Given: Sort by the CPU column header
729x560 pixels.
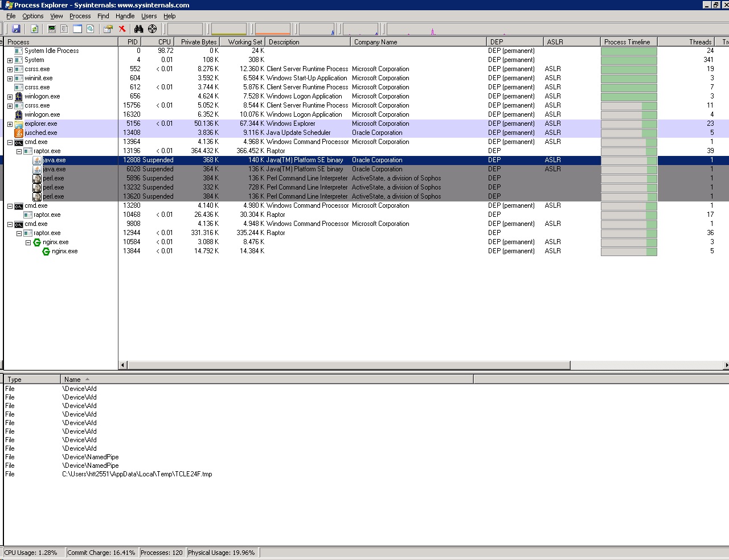Looking at the screenshot, I should click(158, 42).
